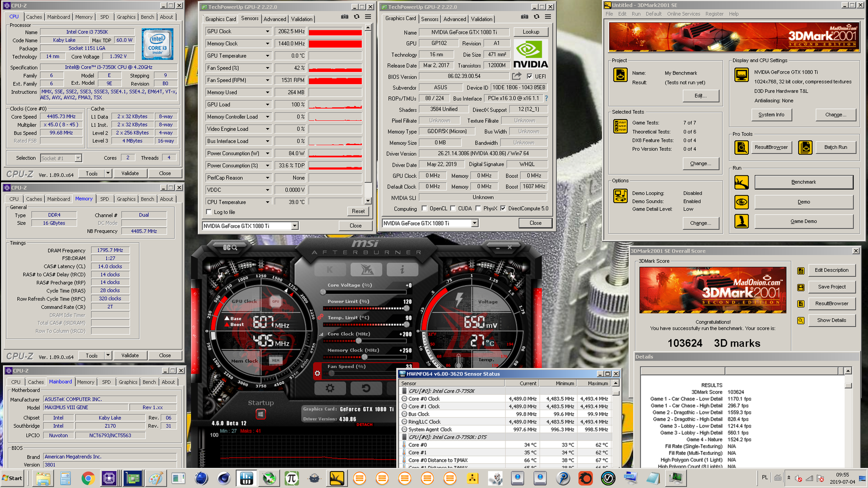Click the Selected Tests checklist icon
Image resolution: width=868 pixels, height=488 pixels.
tap(620, 126)
